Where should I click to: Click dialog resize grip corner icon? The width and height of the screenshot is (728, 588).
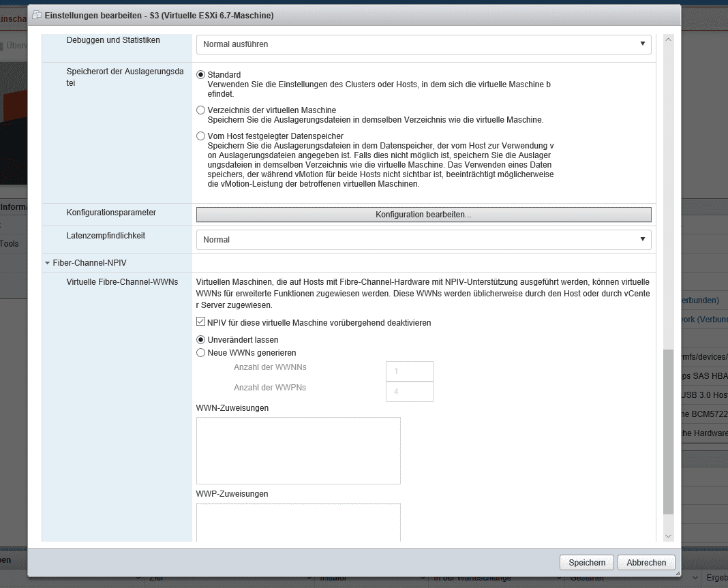click(678, 574)
